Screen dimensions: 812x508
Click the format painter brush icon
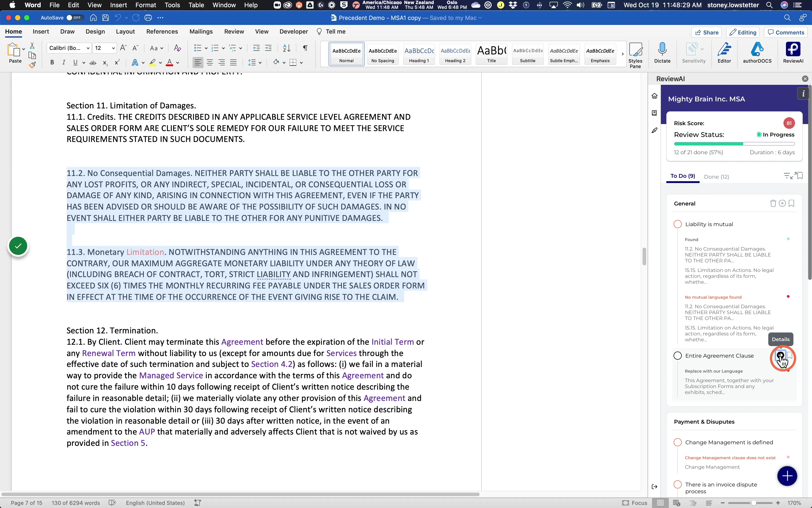click(32, 65)
